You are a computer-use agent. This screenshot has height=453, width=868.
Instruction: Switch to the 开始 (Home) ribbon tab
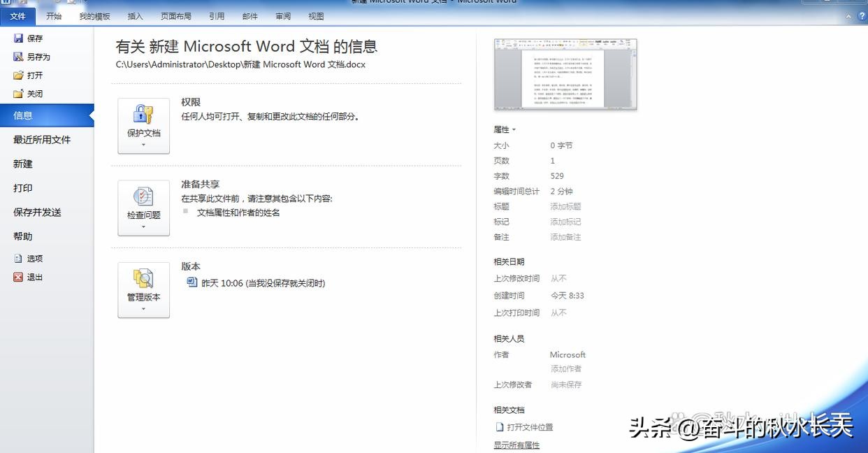pyautogui.click(x=54, y=15)
